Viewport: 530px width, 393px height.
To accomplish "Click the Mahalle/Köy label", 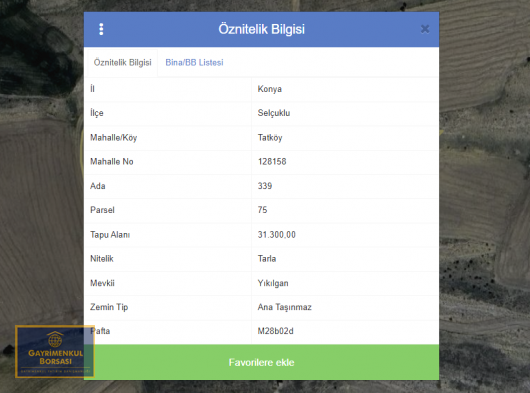I will 113,138.
